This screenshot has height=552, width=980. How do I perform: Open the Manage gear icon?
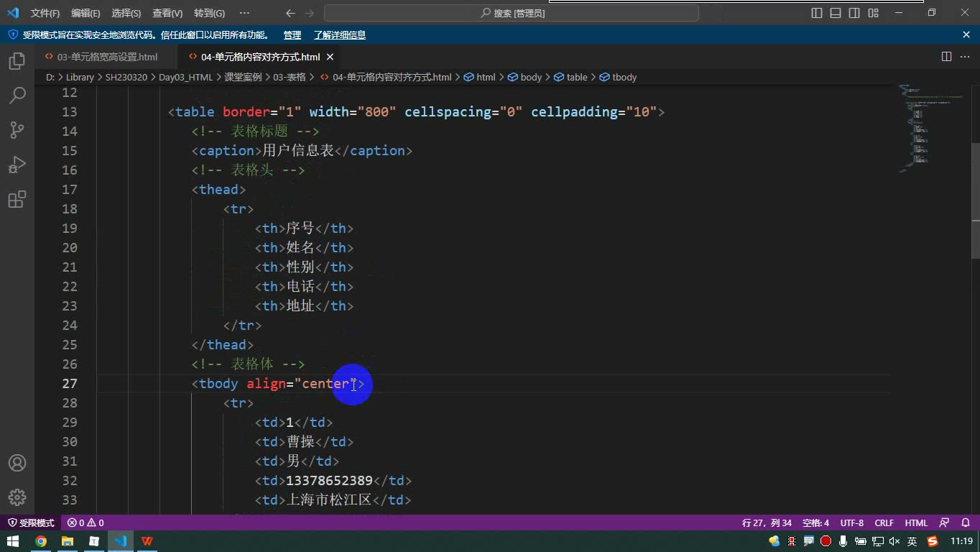pyautogui.click(x=17, y=497)
